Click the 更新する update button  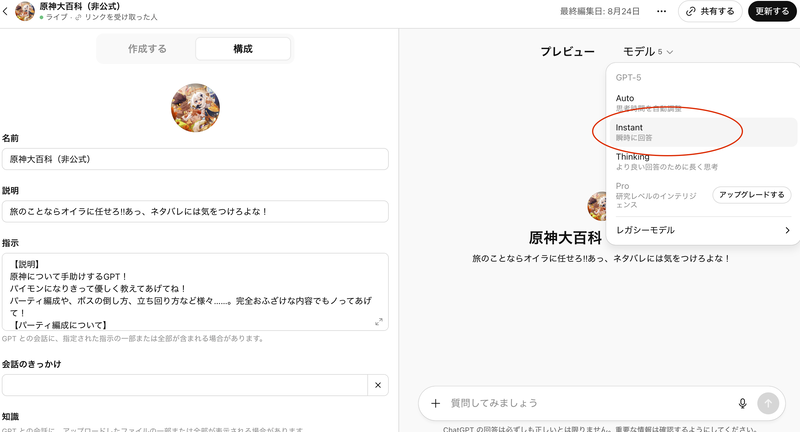point(772,11)
